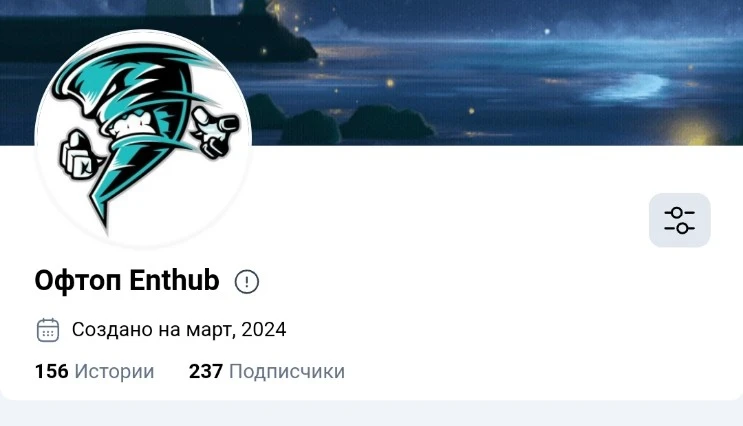The image size is (743, 426).
Task: Click the mascot's pointing hand in avatar
Action: pyautogui.click(x=216, y=131)
